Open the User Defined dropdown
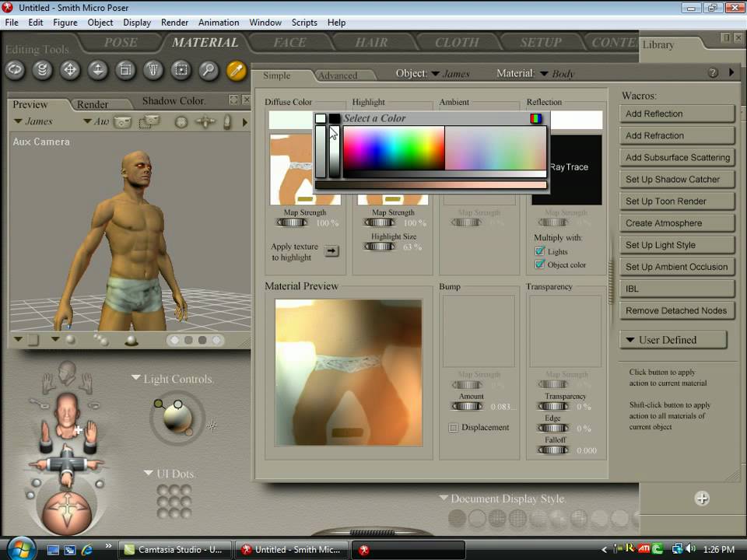Viewport: 747px width, 560px height. (x=672, y=340)
